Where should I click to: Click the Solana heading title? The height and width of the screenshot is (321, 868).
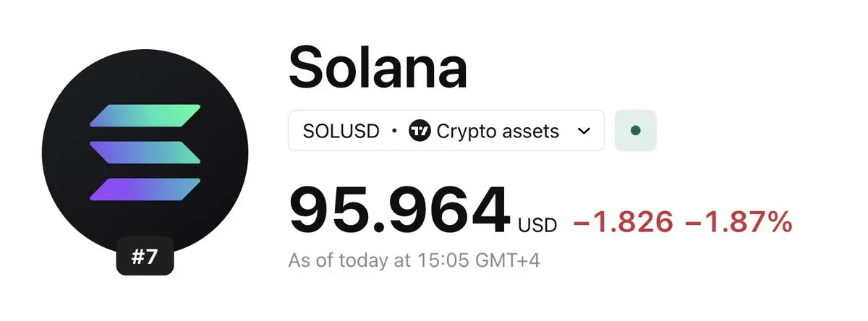click(x=378, y=67)
